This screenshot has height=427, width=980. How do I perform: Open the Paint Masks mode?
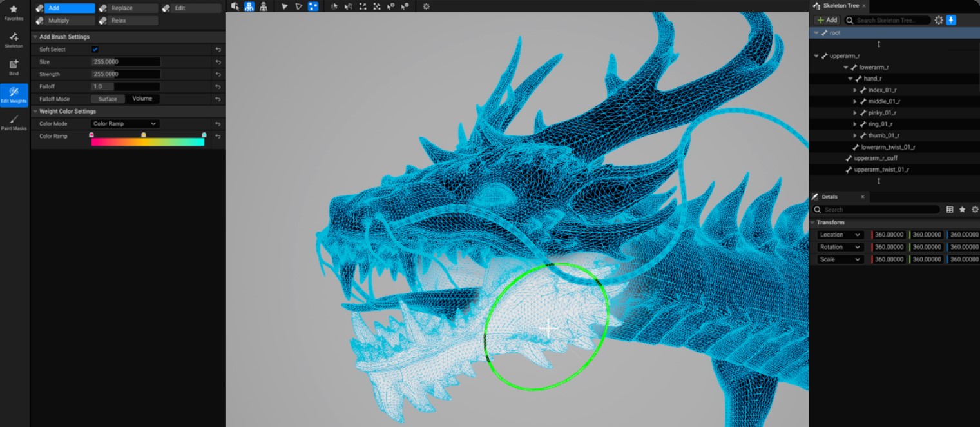point(14,123)
